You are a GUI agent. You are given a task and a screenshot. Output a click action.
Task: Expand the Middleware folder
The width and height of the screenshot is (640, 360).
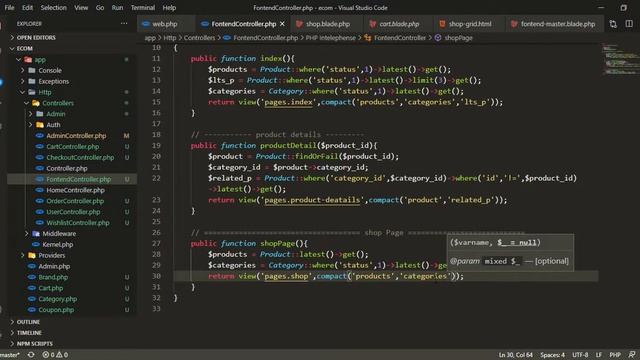click(59, 233)
